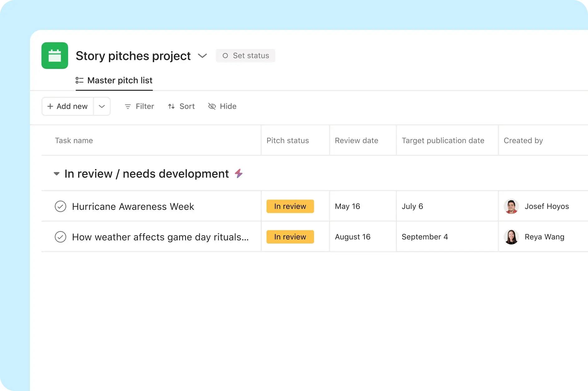Mark Hurricane Awareness Week as complete
588x391 pixels.
coord(61,206)
